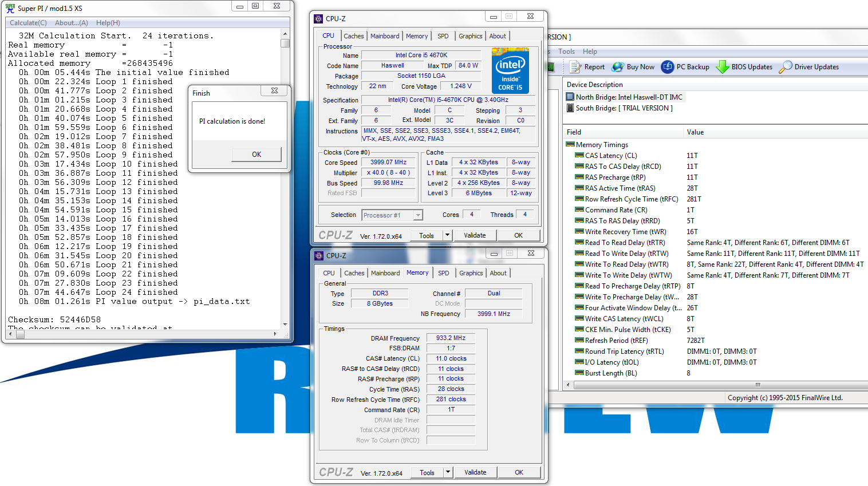
Task: Click Super PI horizontal scrollbar left arrow
Action: click(x=11, y=334)
